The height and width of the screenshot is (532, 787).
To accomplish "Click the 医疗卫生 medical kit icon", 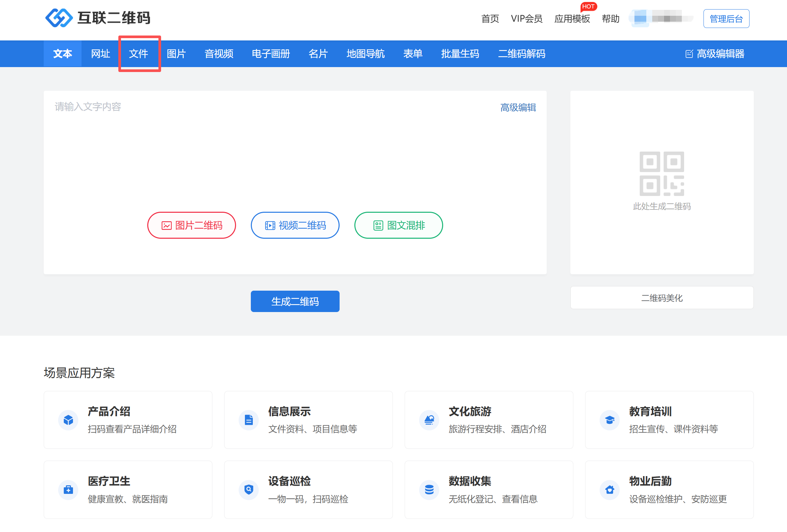I will point(68,490).
